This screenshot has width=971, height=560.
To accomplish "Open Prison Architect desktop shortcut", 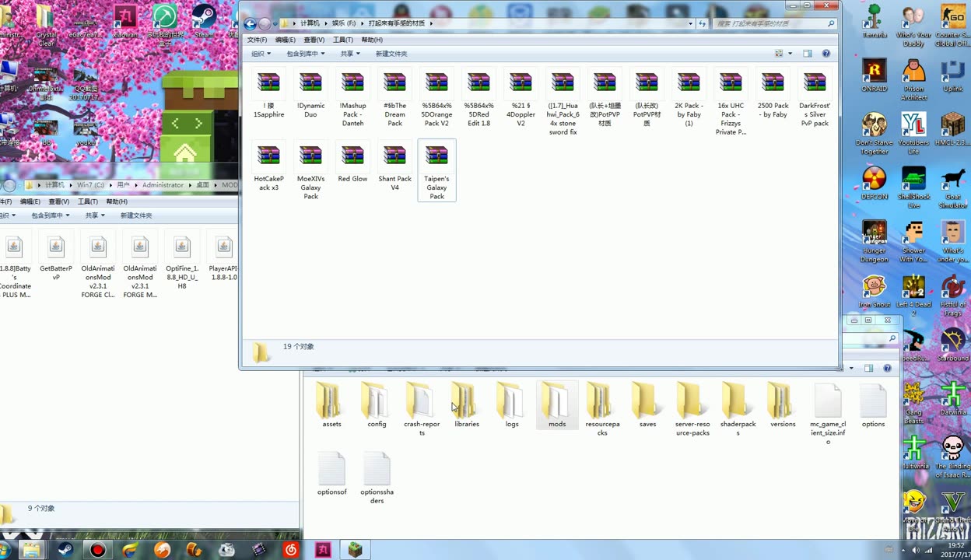I will (x=914, y=80).
